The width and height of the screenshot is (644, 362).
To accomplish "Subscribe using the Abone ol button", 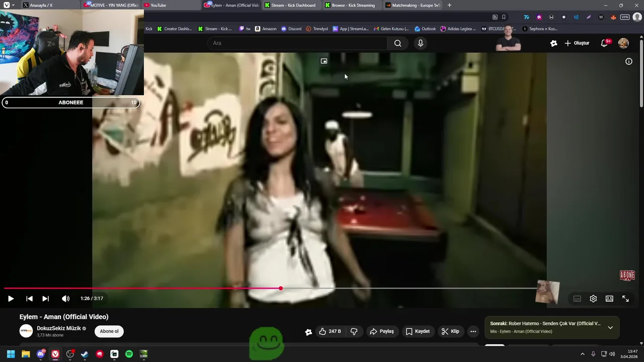I will coord(109,331).
